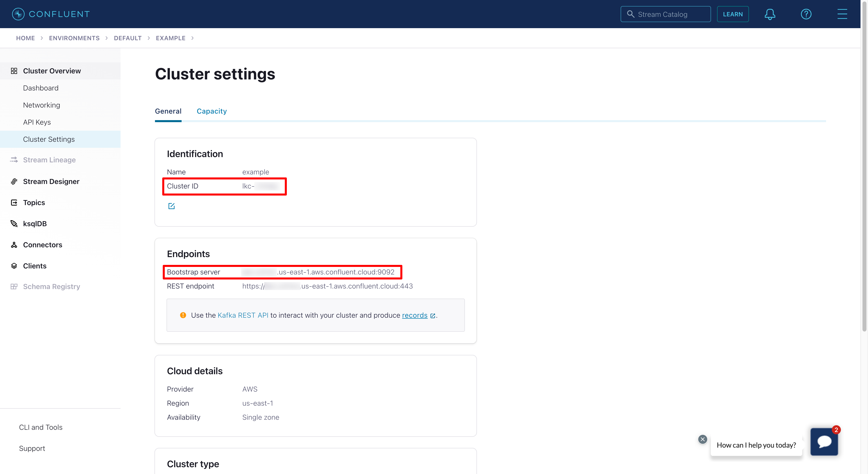The image size is (868, 474).
Task: Click the search magnifier icon
Action: (x=630, y=14)
